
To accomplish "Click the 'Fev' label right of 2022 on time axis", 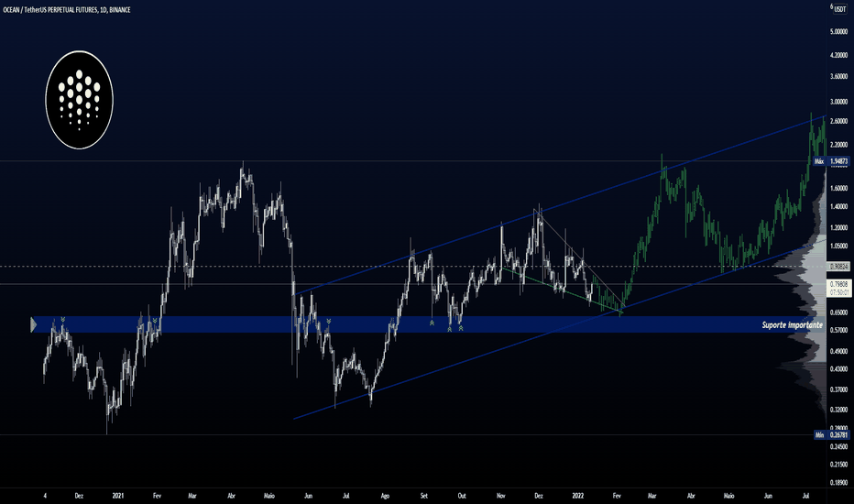I will pyautogui.click(x=617, y=496).
